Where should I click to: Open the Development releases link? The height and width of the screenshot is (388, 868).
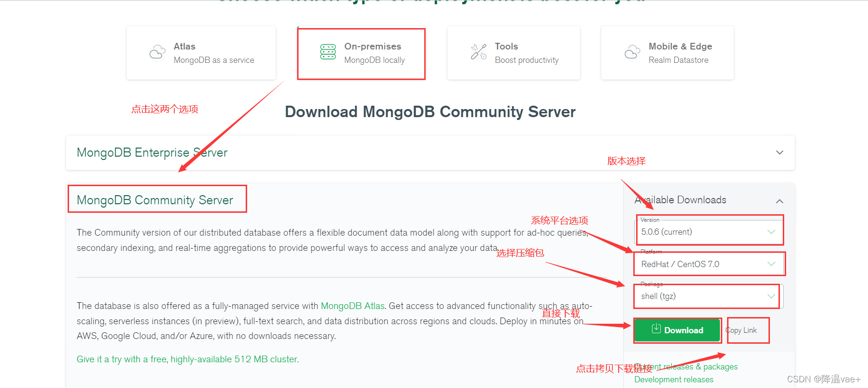[x=674, y=379]
